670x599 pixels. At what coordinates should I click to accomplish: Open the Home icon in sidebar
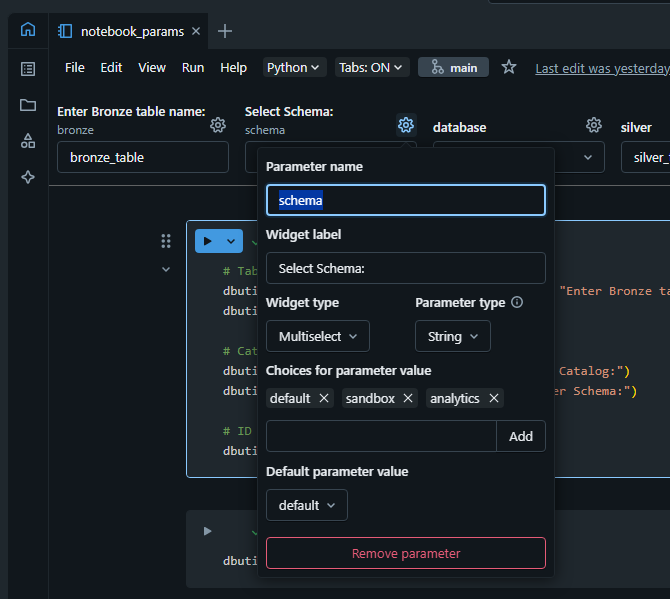(28, 30)
